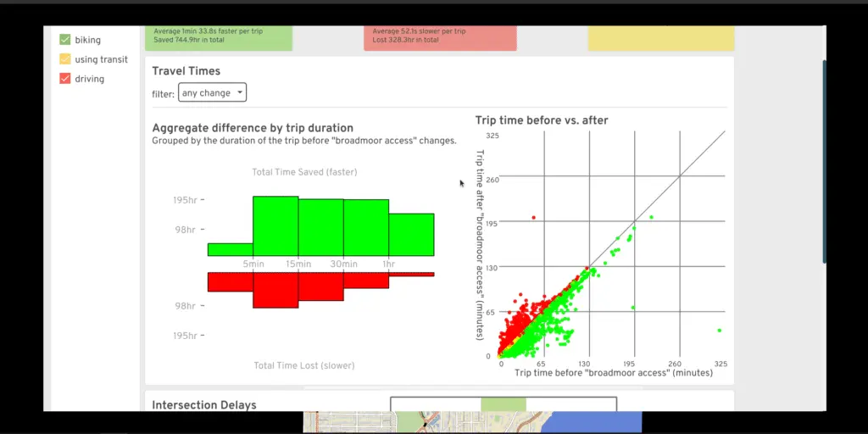Click the red summary card showing lost 328.3hr
The image size is (868, 434).
pos(440,37)
